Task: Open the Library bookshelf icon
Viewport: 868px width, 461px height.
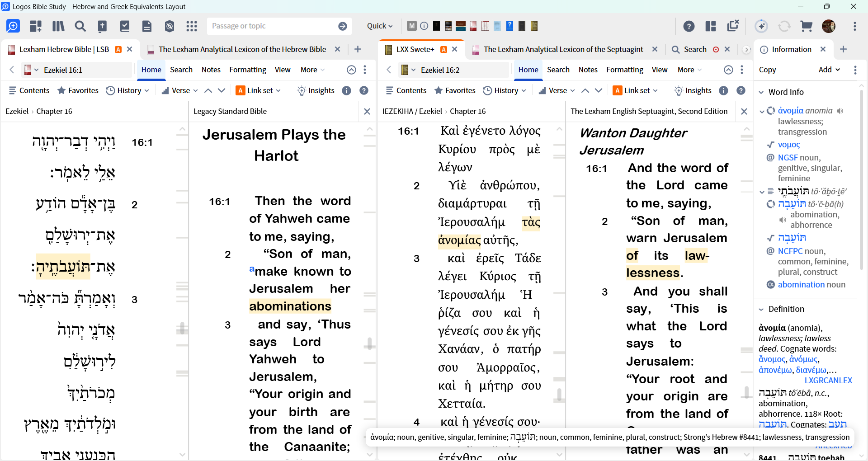Action: (58, 26)
